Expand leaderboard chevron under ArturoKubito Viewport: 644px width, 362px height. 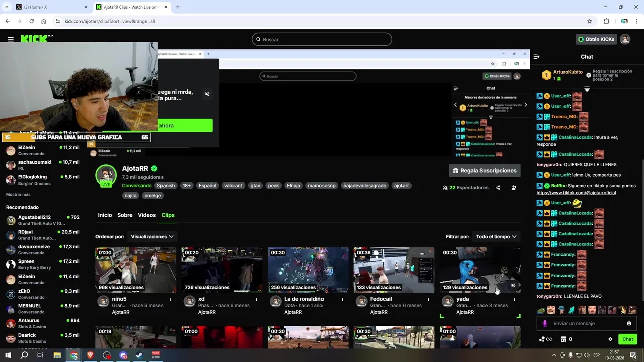587,89
